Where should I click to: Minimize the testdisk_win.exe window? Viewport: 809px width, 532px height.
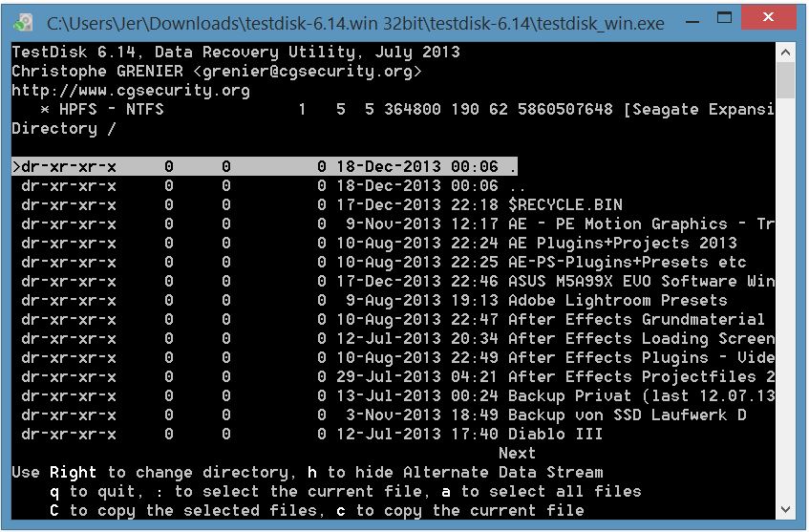(692, 22)
